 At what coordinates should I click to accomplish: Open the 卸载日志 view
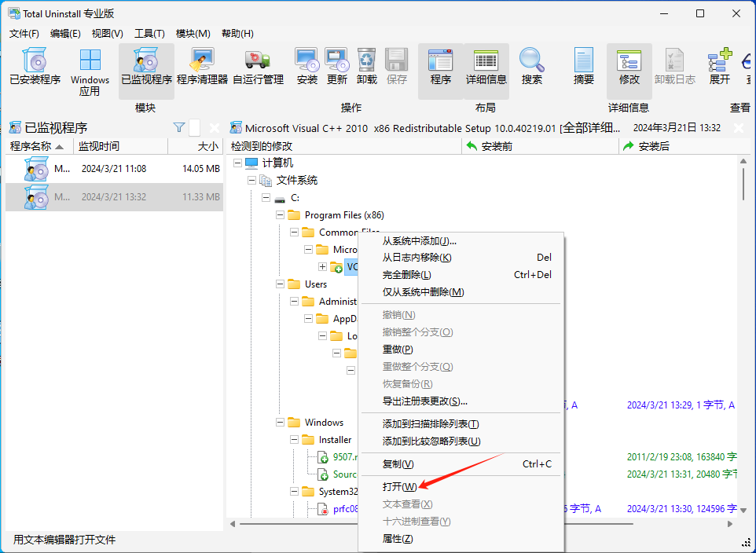point(674,67)
